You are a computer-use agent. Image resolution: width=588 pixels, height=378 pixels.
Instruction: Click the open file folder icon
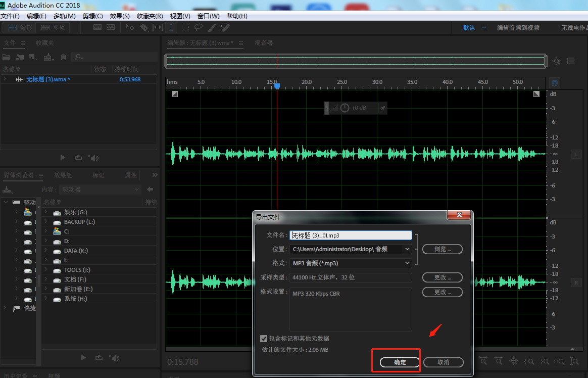[7, 57]
